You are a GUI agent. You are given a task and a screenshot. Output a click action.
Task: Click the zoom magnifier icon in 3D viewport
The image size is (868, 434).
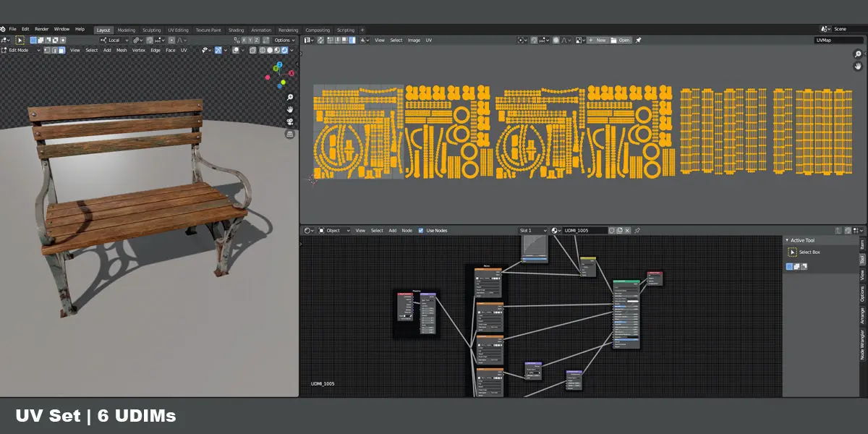pyautogui.click(x=289, y=97)
